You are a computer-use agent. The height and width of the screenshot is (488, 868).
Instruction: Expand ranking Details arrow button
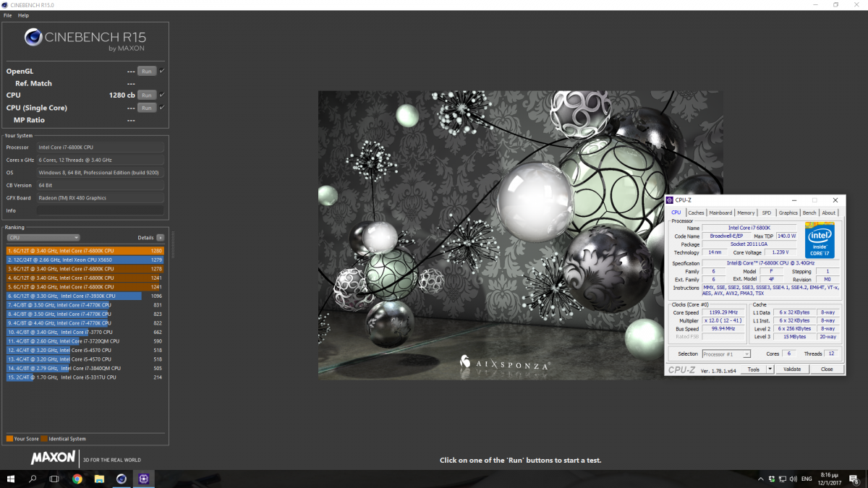(161, 237)
